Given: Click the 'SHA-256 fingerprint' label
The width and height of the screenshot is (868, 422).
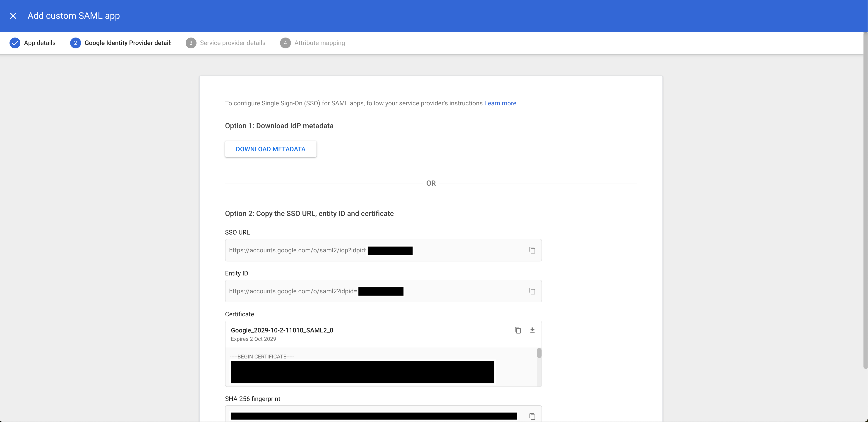Looking at the screenshot, I should click(x=252, y=399).
